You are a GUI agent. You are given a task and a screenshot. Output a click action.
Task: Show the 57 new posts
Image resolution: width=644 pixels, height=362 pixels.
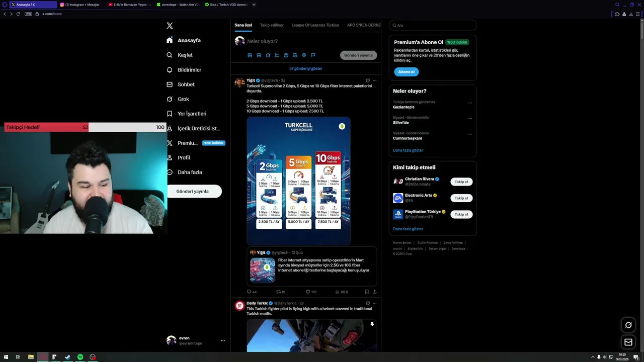306,68
